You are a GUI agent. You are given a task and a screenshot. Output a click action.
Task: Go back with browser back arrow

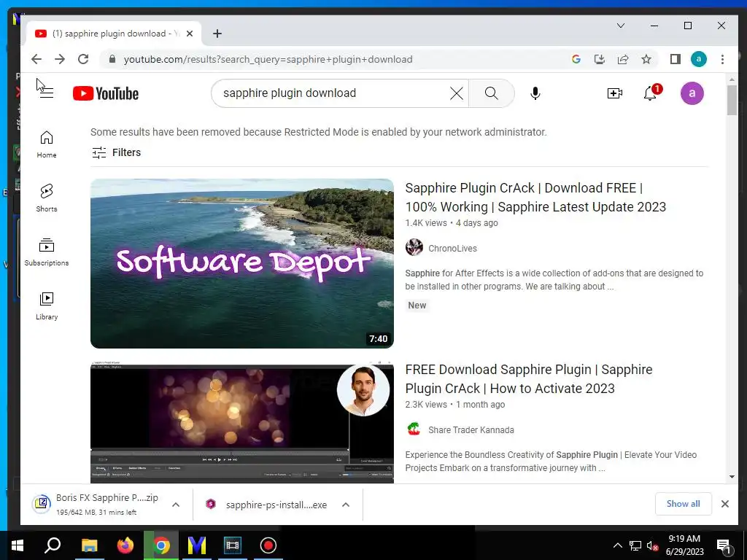coord(36,59)
